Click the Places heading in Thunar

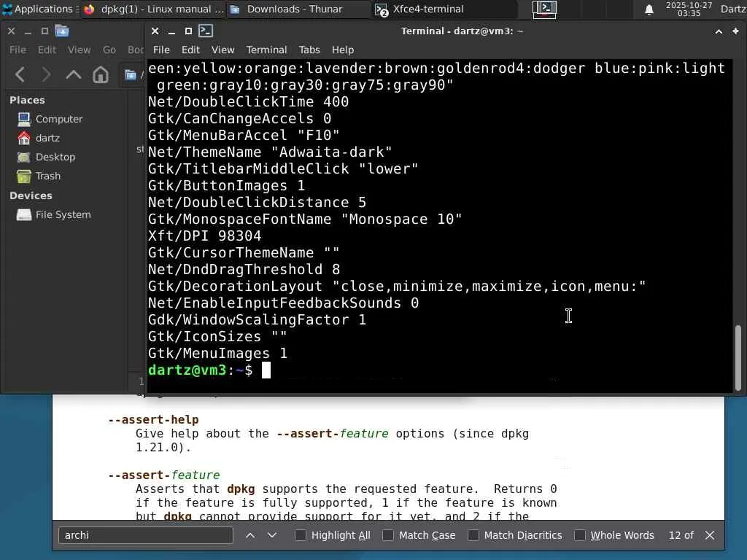coord(27,100)
